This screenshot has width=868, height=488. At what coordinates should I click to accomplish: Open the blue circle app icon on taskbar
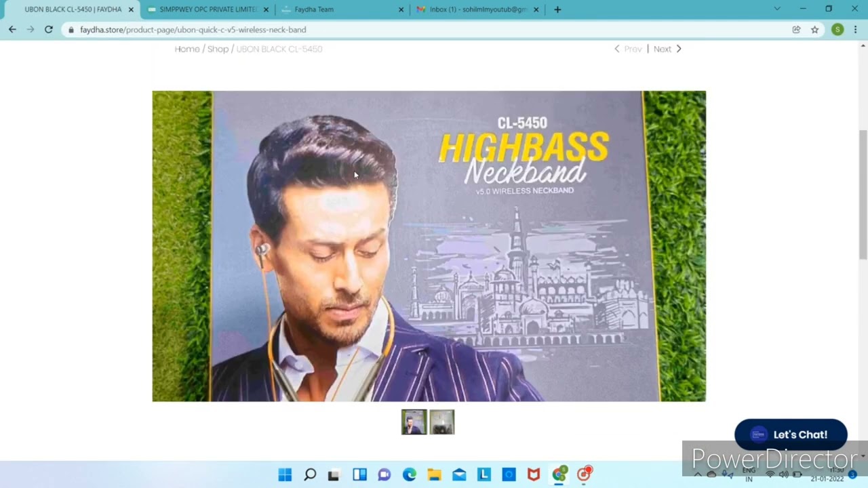point(509,474)
